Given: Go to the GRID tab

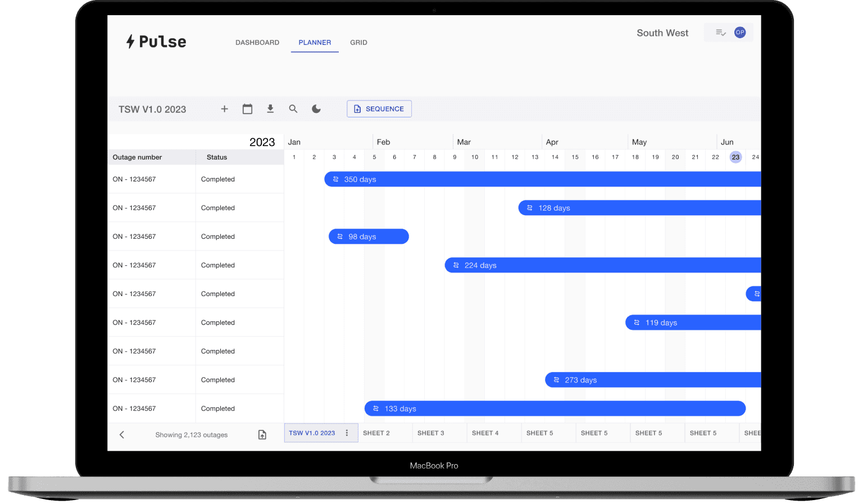Looking at the screenshot, I should (x=358, y=43).
